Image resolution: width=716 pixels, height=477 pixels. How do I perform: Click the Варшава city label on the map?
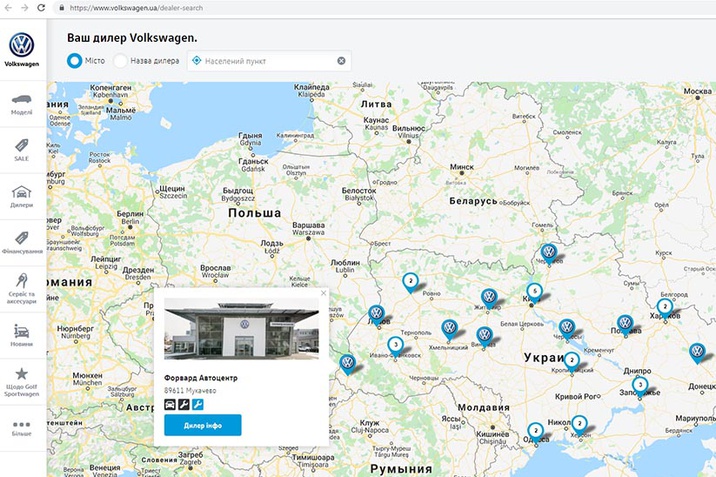[x=309, y=225]
